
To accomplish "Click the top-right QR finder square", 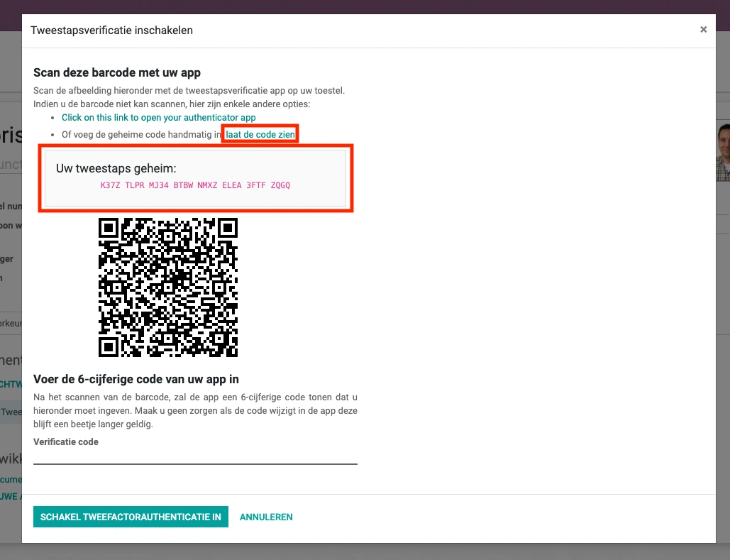I will pos(228,228).
